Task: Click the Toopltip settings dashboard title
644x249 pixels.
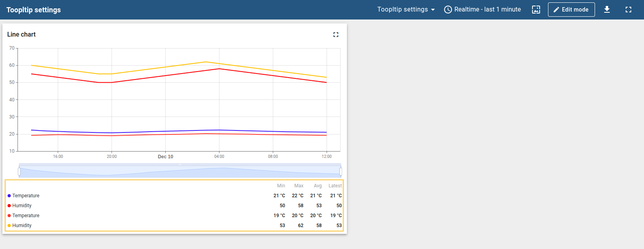Action: [33, 10]
